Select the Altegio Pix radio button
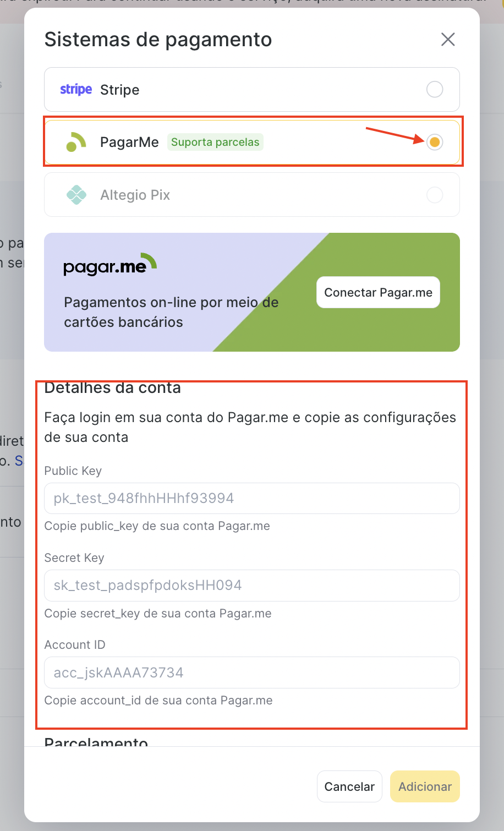This screenshot has width=504, height=831. click(x=435, y=195)
